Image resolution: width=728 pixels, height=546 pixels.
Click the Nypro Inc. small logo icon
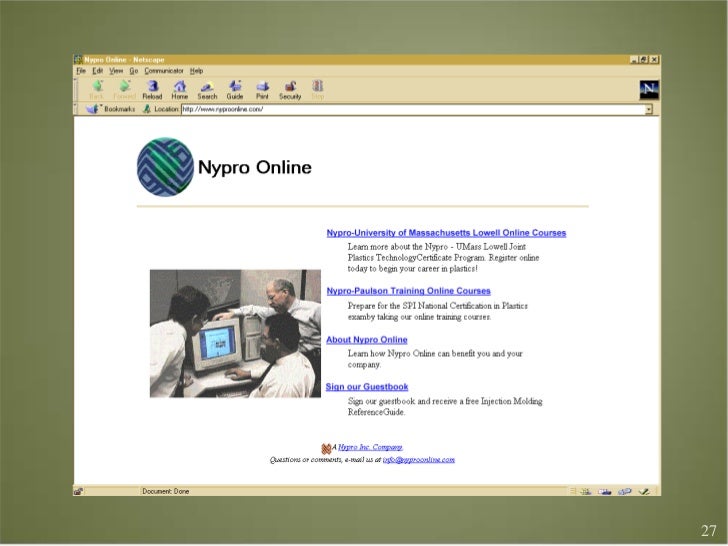click(x=326, y=448)
